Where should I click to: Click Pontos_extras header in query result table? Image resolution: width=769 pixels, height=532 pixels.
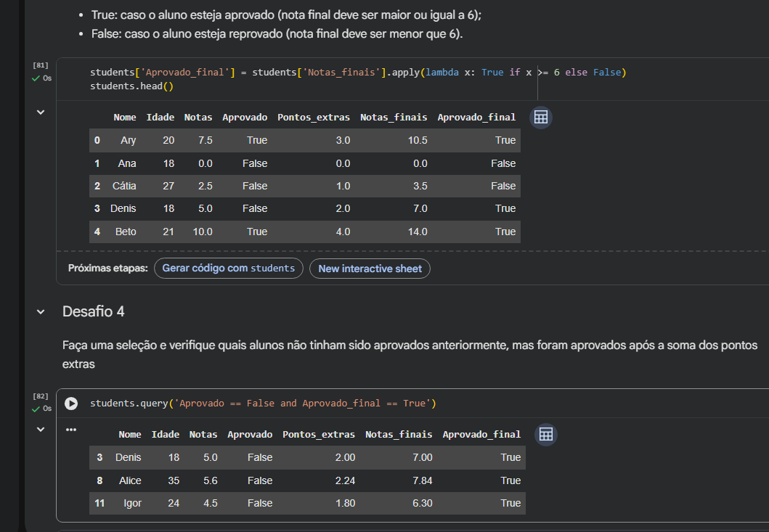click(x=318, y=435)
